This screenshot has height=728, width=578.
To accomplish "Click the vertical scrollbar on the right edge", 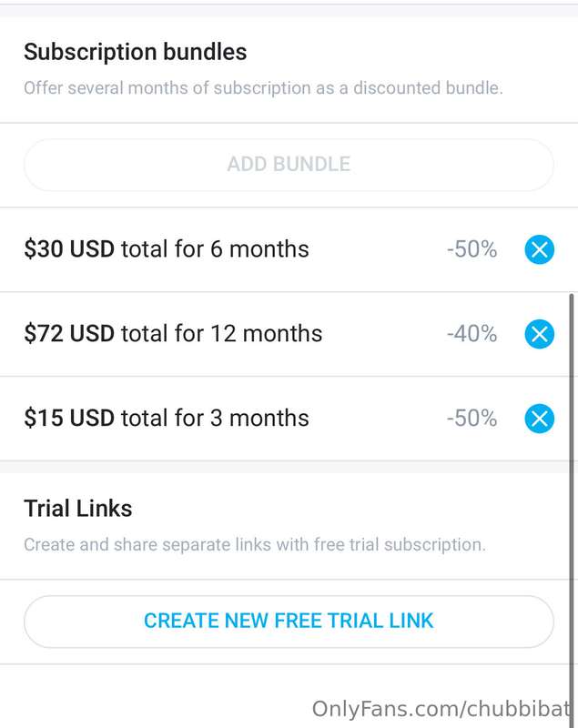I will pos(572,510).
